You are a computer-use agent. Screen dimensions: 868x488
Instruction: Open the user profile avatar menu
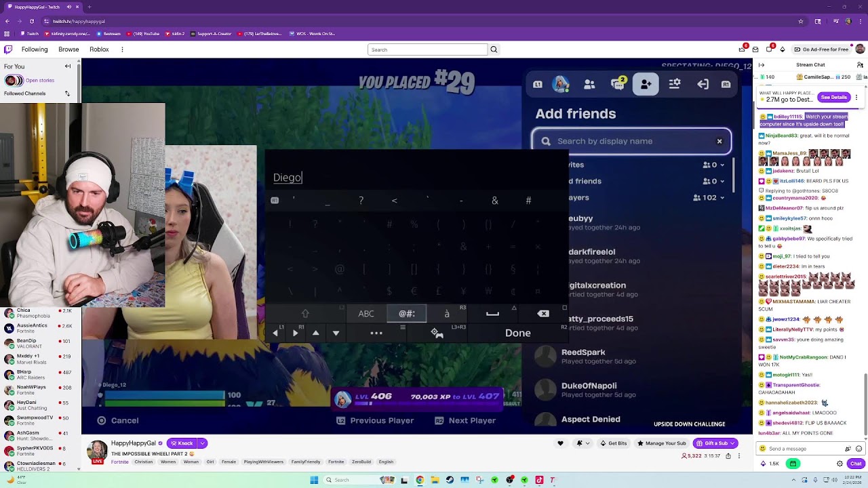pyautogui.click(x=860, y=49)
